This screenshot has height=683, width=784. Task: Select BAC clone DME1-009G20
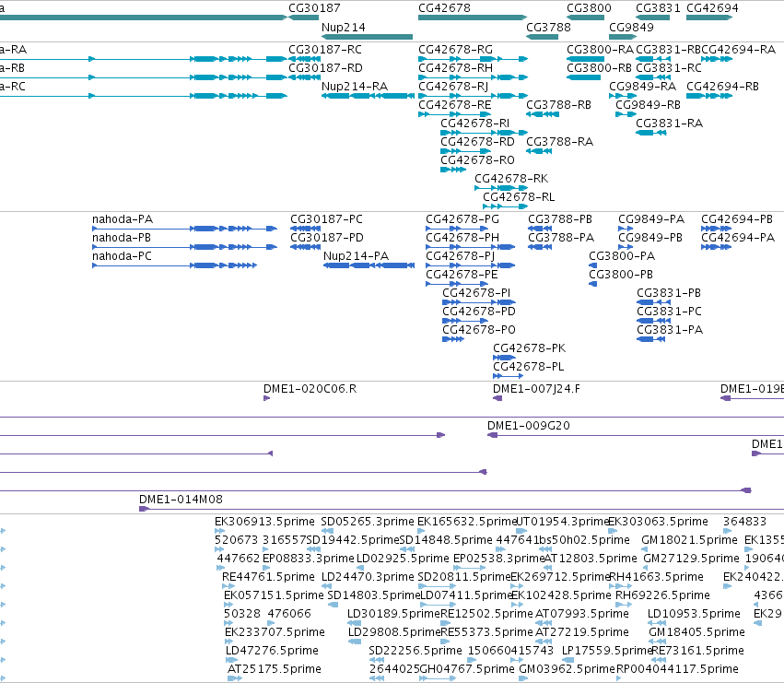[x=529, y=426]
